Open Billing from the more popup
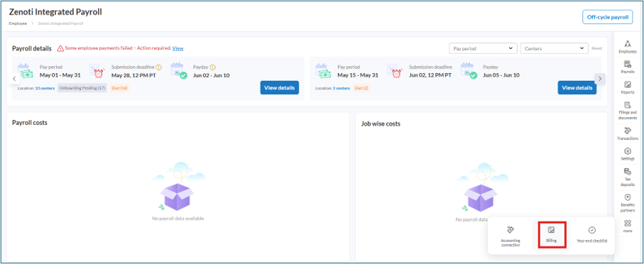 point(552,235)
